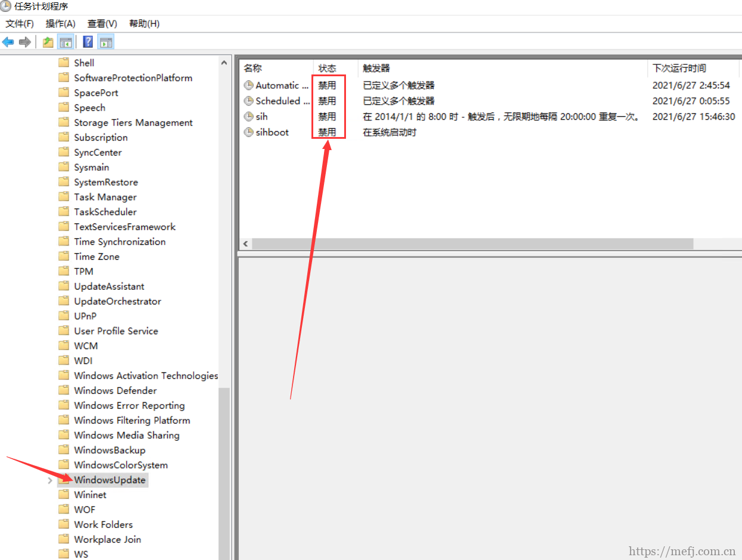Select the Time Synchronization folder
This screenshot has height=560, width=742.
click(120, 241)
